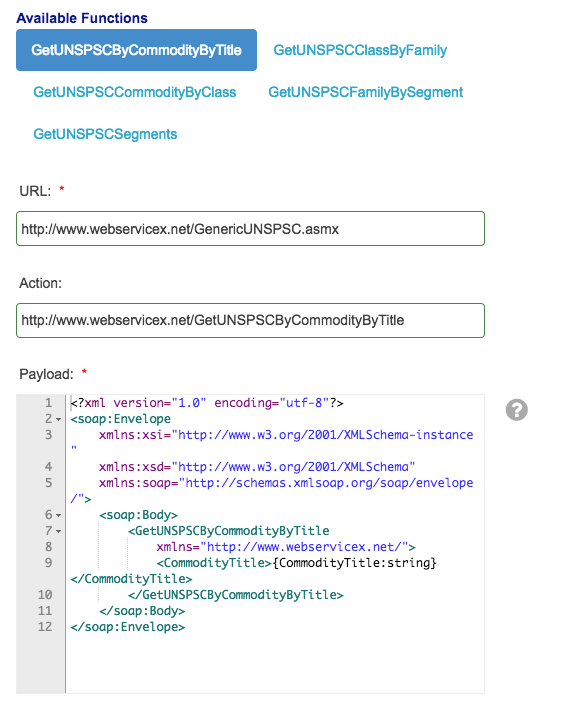The width and height of the screenshot is (566, 709).
Task: Click the closing </CommodityTitle> tag
Action: (132, 579)
